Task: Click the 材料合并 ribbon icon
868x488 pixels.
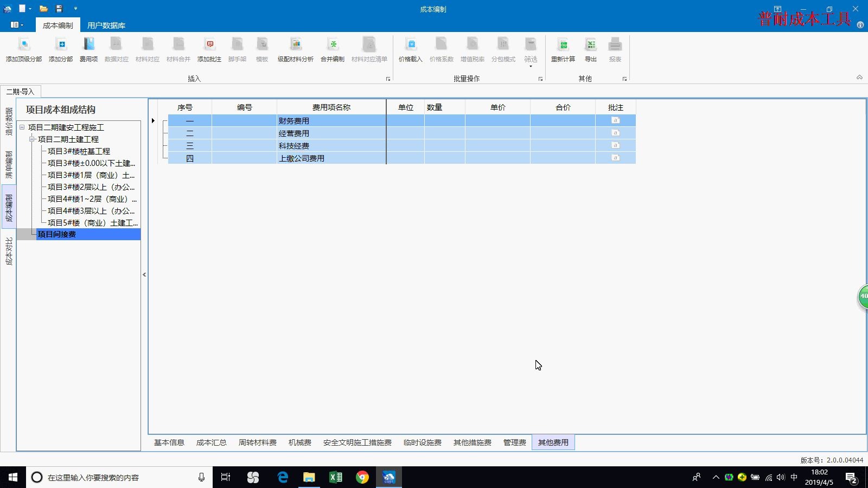Action: 178,44
